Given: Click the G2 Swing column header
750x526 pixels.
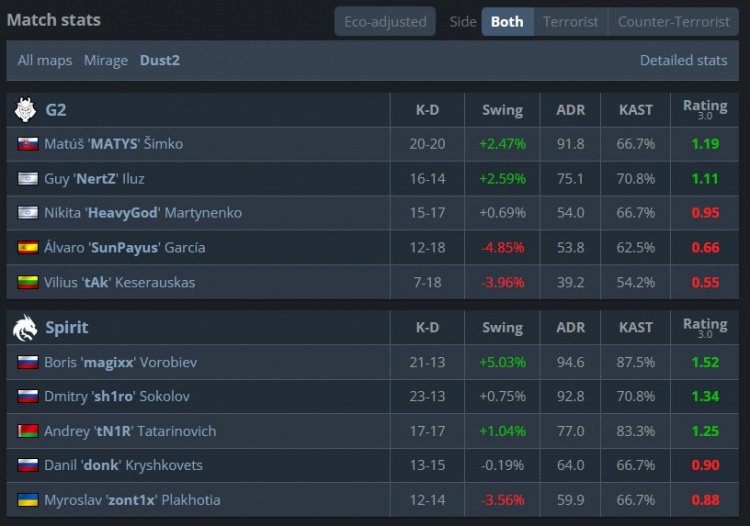Looking at the screenshot, I should point(502,110).
